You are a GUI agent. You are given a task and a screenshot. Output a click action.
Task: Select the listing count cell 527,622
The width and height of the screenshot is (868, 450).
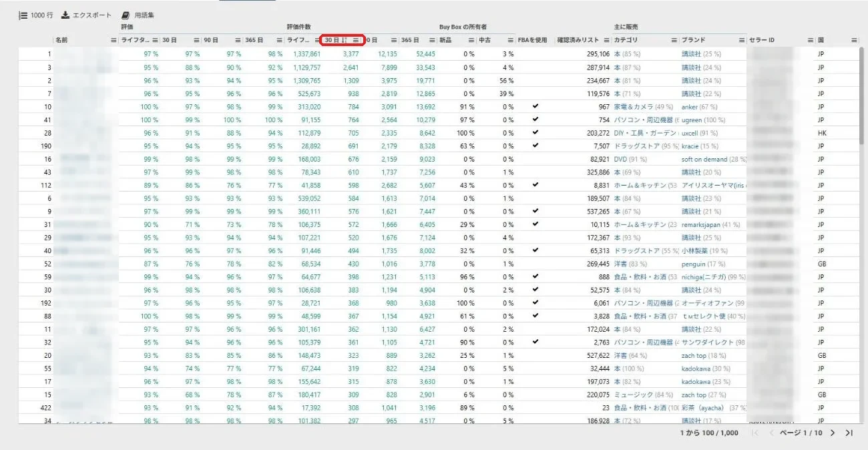(x=598, y=356)
